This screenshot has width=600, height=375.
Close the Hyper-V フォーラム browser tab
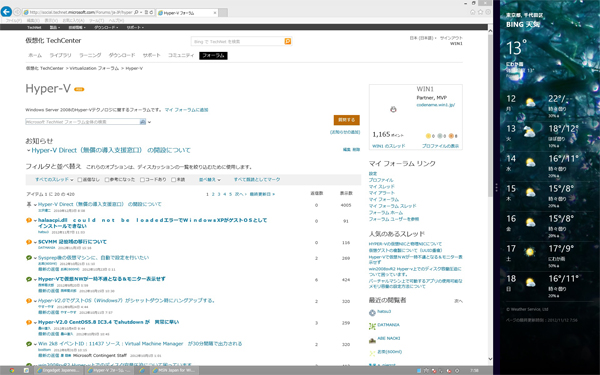215,13
